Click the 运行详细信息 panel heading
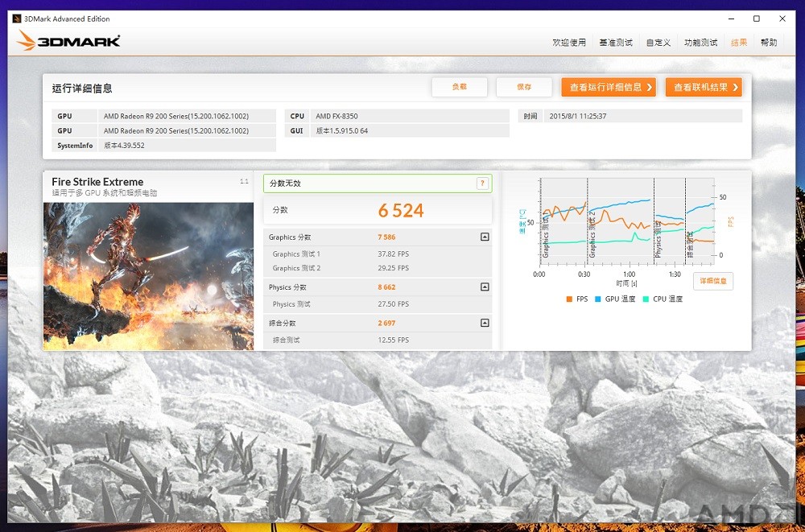The height and width of the screenshot is (532, 805). (x=82, y=89)
